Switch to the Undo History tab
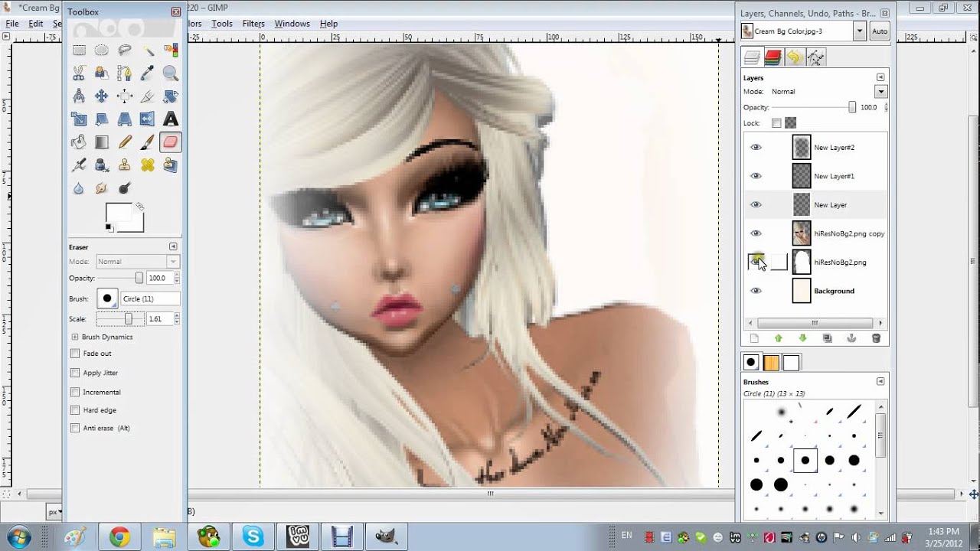Screen dimensions: 980x551 point(794,57)
